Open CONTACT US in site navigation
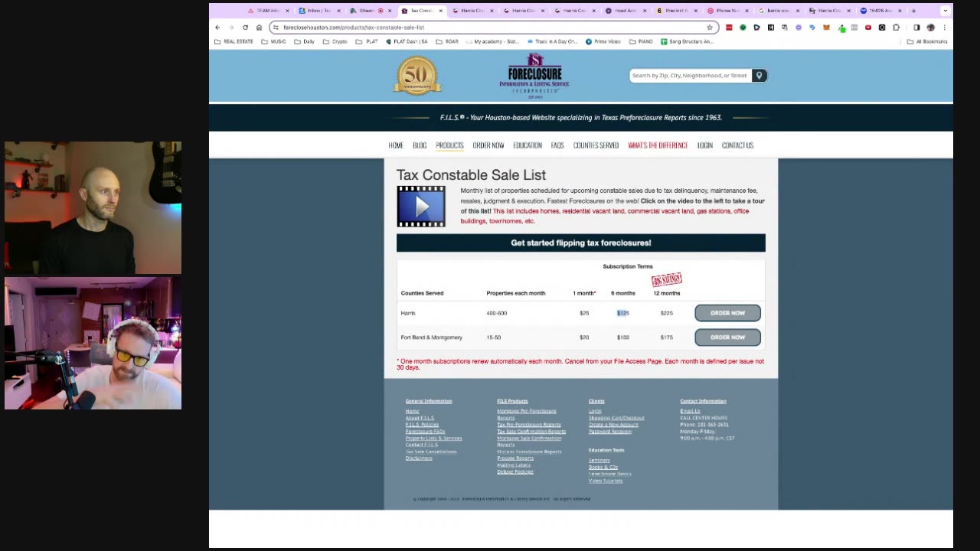 (737, 145)
